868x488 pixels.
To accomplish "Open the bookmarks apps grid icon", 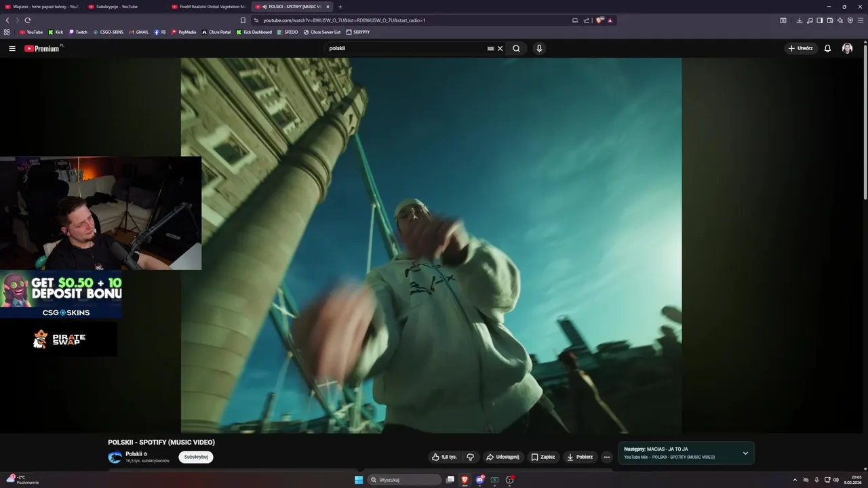I will point(7,32).
